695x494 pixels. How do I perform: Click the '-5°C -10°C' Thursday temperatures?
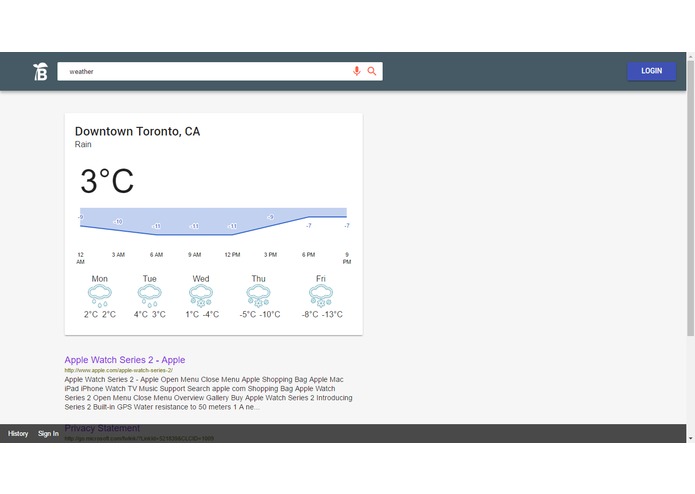[260, 315]
